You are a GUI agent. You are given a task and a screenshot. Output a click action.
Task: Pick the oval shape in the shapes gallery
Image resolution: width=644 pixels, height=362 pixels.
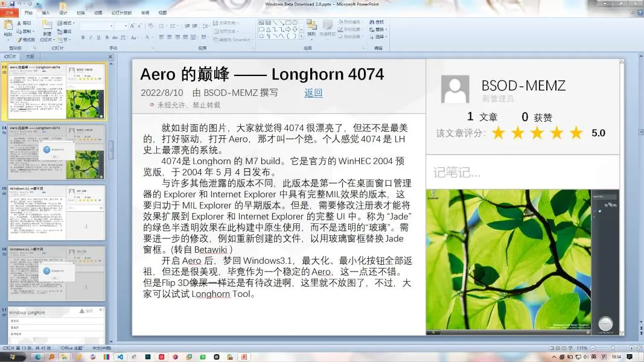coord(295,23)
